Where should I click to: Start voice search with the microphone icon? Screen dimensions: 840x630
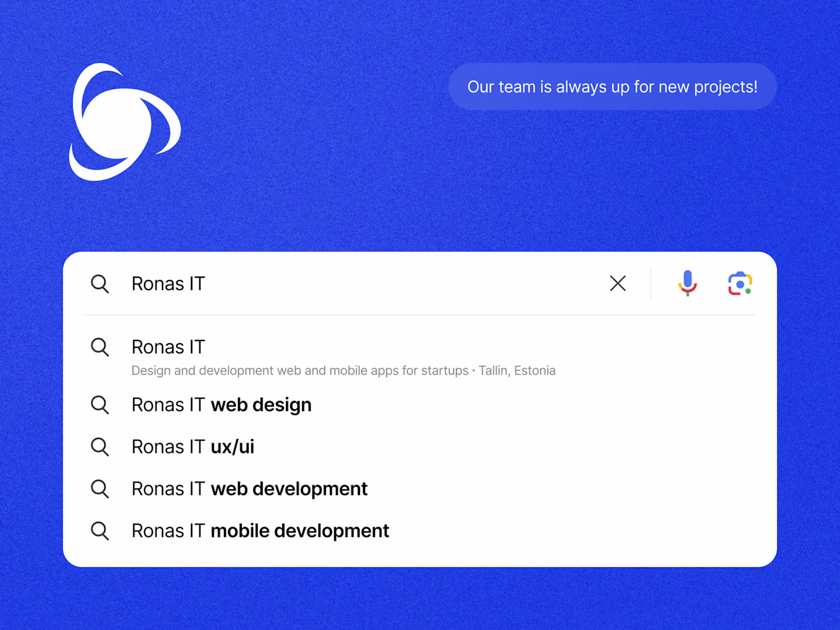(x=687, y=283)
